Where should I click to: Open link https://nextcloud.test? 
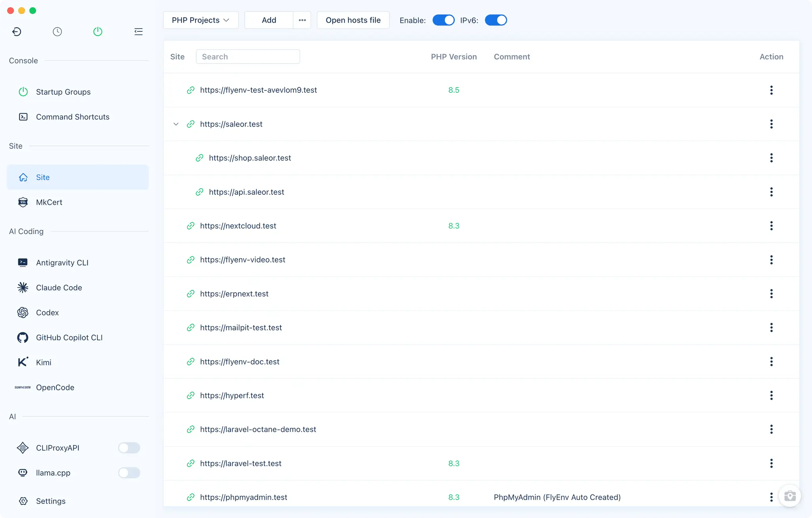pos(238,226)
